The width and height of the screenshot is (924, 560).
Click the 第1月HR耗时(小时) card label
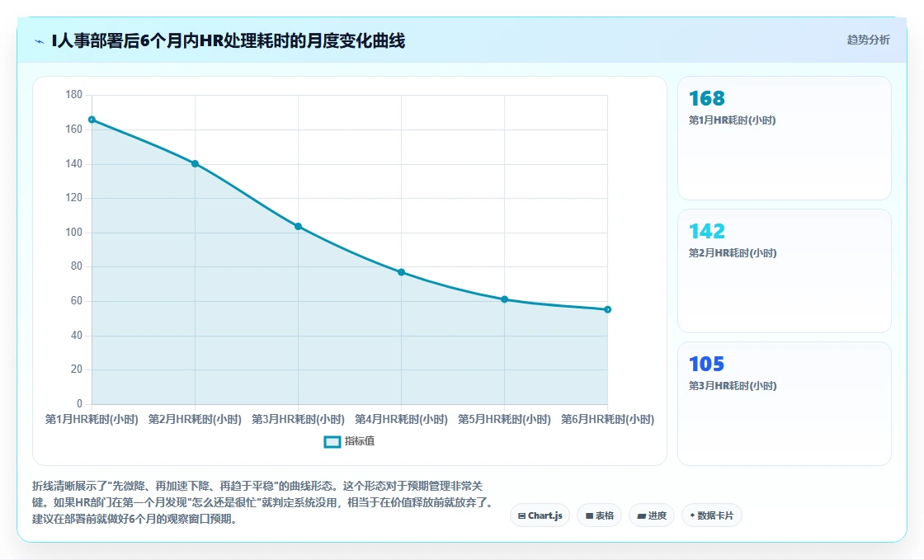pos(732,120)
